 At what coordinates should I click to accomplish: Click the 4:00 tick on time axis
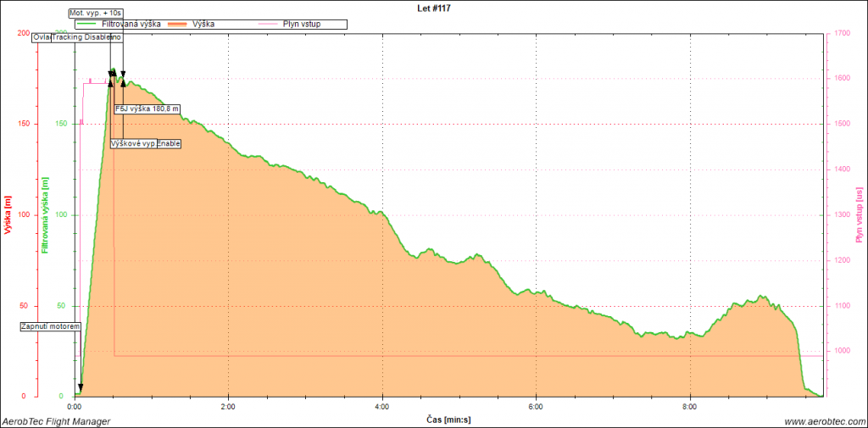click(x=381, y=407)
